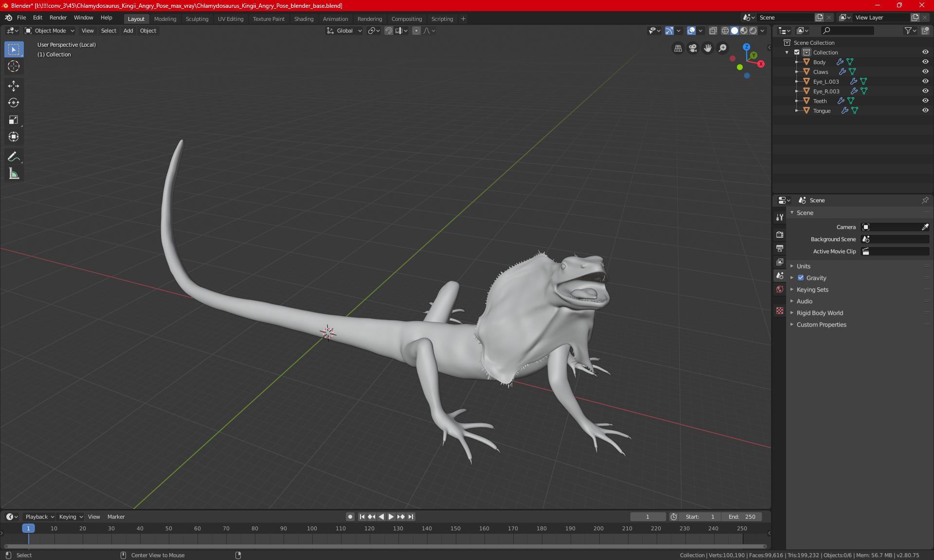Click the 3D Cursor tool
The image size is (934, 560).
(14, 66)
